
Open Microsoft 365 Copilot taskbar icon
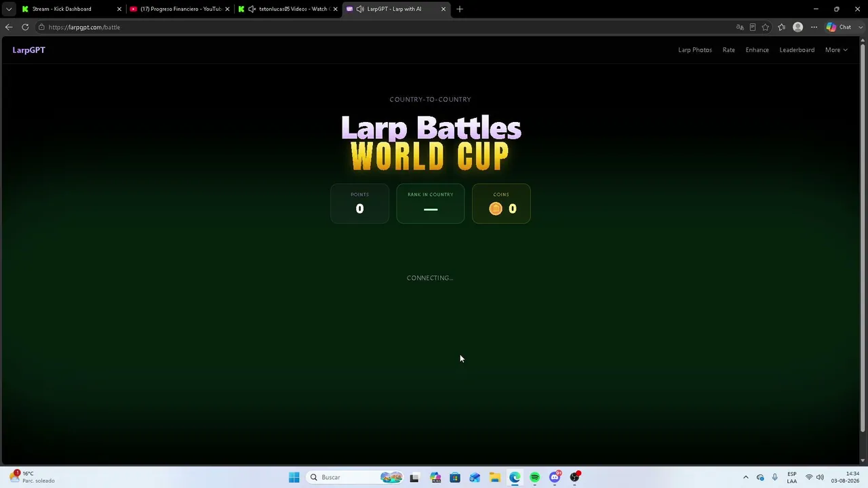[435, 477]
